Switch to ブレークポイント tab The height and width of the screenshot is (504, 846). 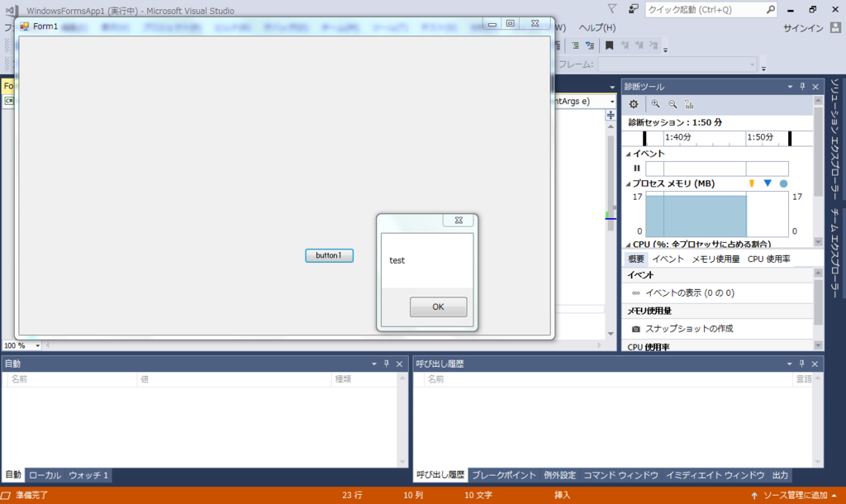[x=504, y=475]
